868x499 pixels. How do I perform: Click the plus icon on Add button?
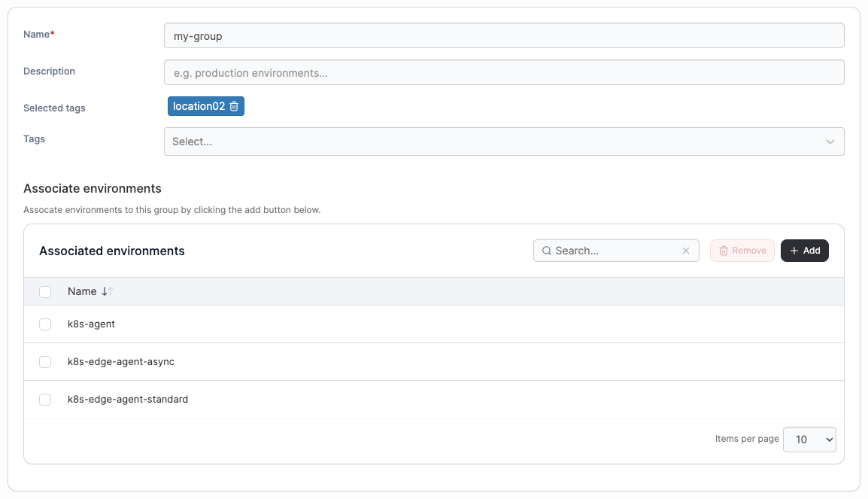tap(794, 251)
